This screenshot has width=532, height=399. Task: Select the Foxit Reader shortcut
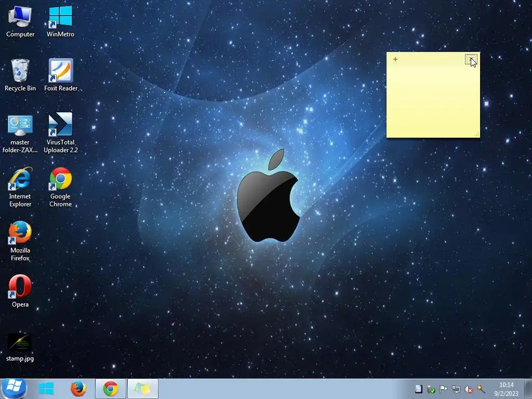pyautogui.click(x=61, y=75)
